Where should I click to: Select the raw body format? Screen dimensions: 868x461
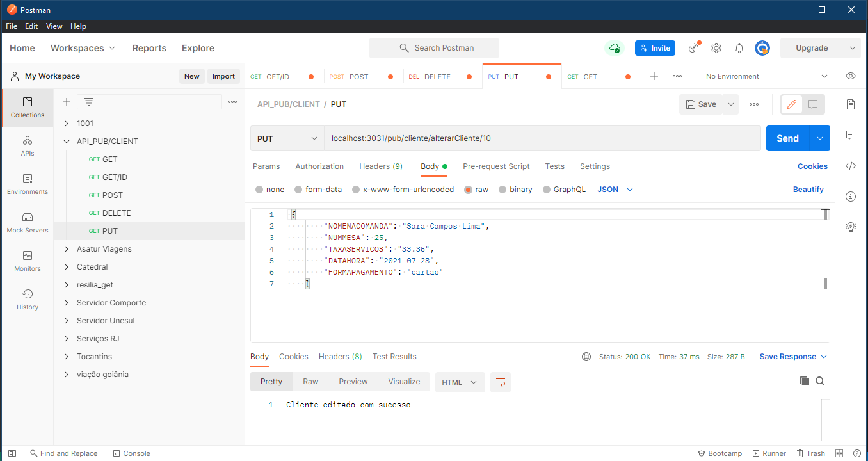pos(476,189)
